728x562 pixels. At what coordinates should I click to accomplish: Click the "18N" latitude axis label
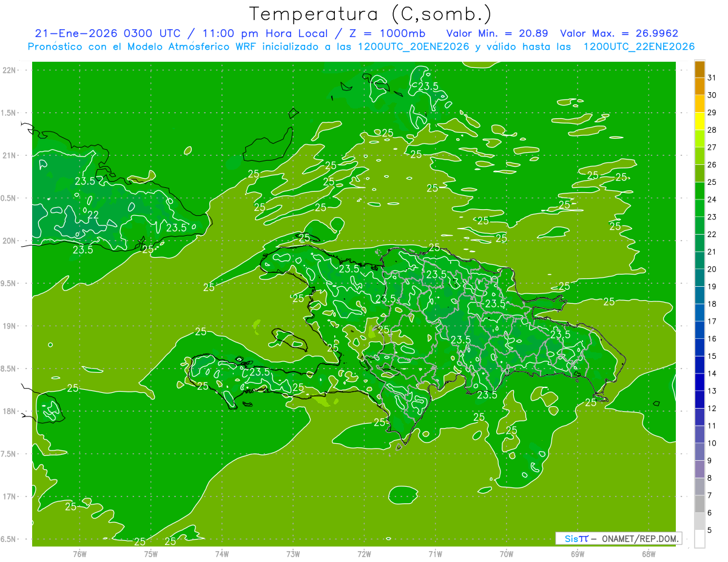click(x=10, y=411)
